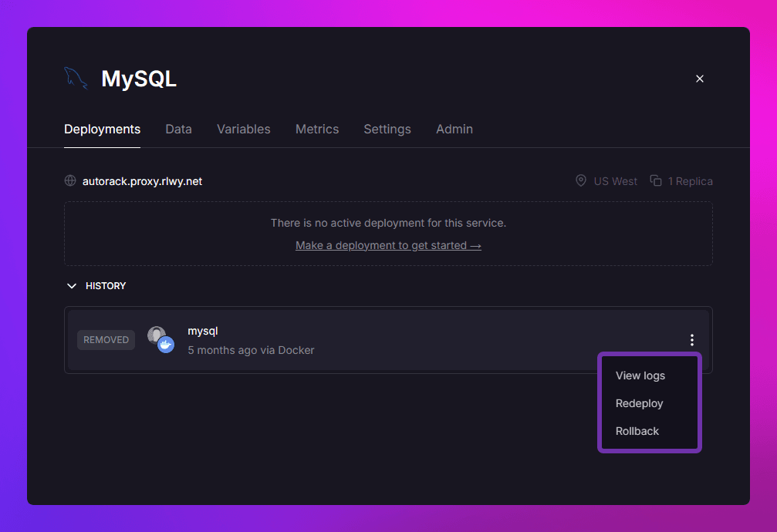The image size is (777, 532).
Task: Click Rollback in the deployment menu
Action: (x=637, y=431)
